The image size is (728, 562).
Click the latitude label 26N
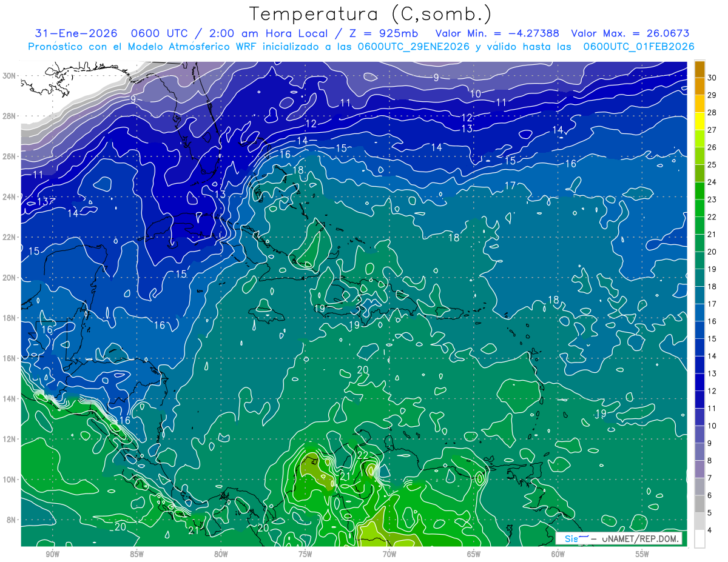click(10, 156)
